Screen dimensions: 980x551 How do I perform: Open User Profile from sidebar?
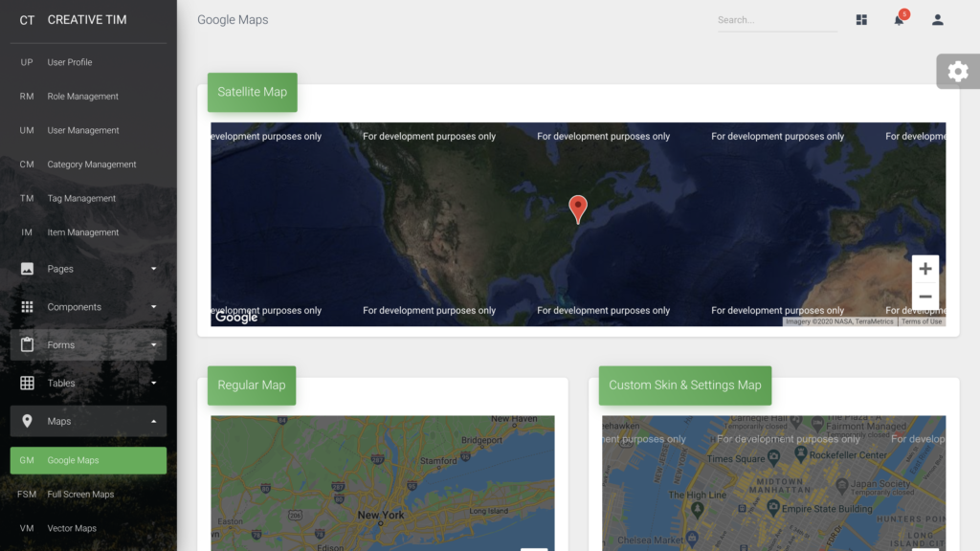[70, 62]
